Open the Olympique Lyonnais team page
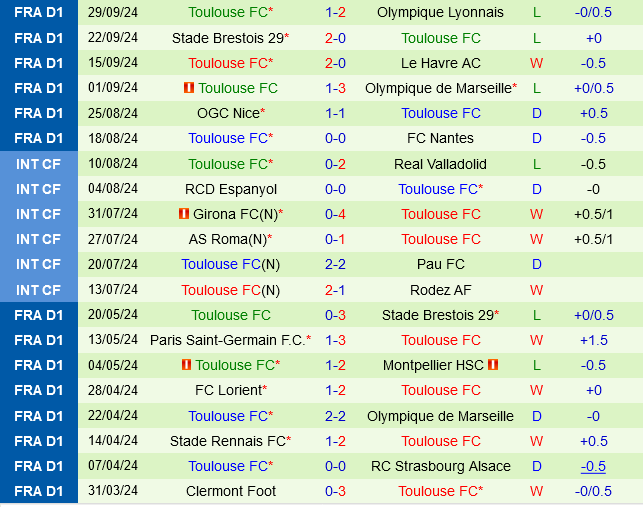Image resolution: width=643 pixels, height=507 pixels. [440, 13]
